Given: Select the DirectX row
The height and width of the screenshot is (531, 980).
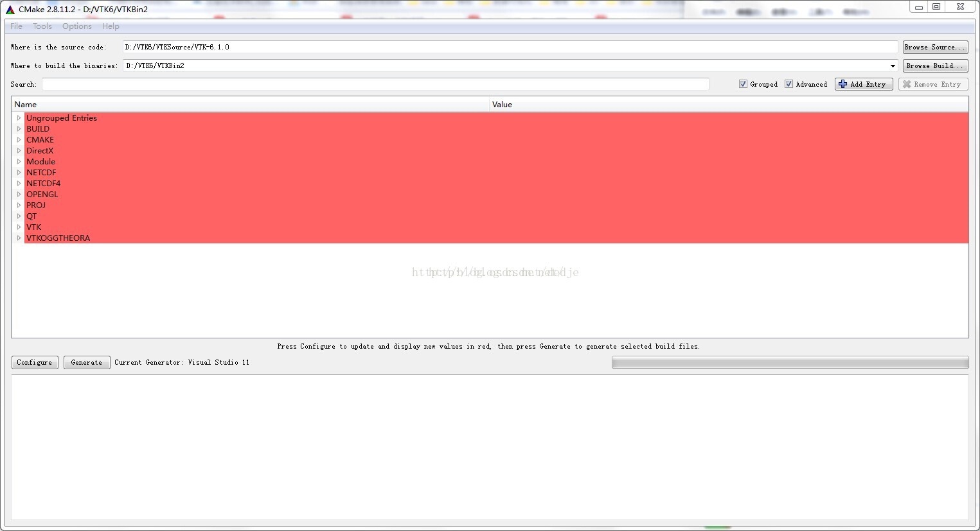Looking at the screenshot, I should [x=496, y=151].
